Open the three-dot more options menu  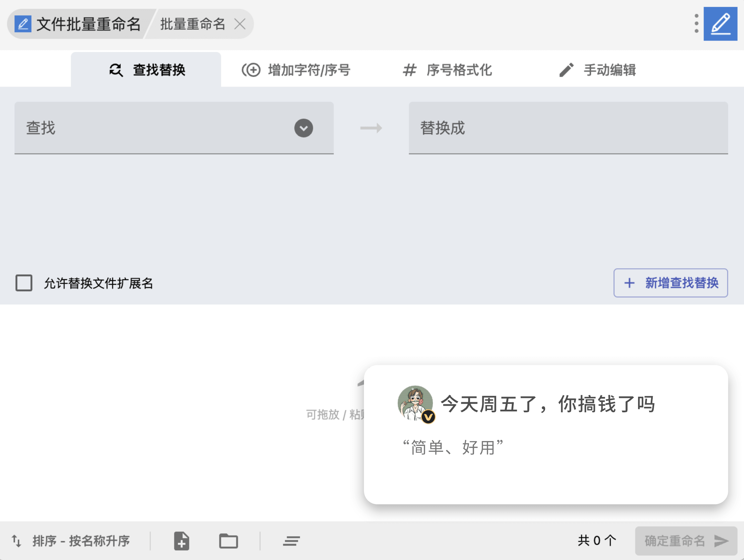click(x=696, y=23)
